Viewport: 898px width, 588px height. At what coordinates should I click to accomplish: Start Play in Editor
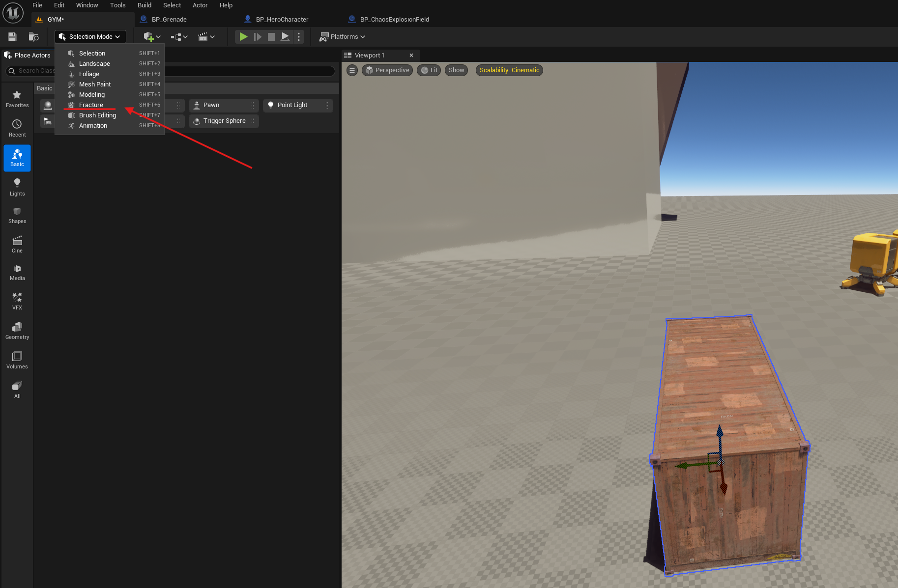coord(243,37)
